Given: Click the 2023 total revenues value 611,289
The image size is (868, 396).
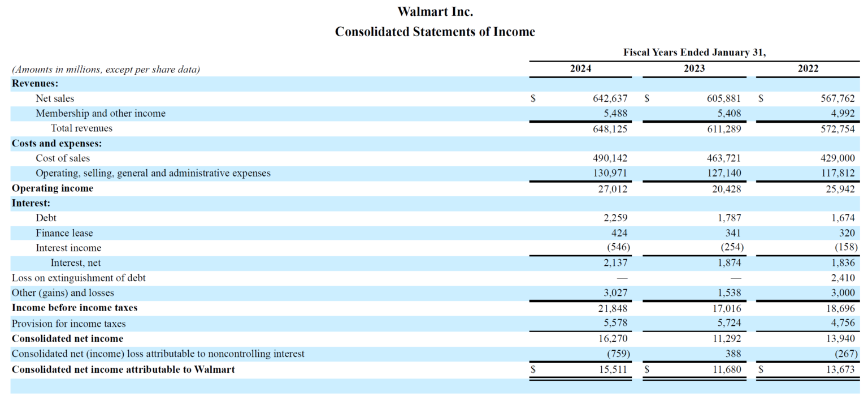Looking at the screenshot, I should coord(723,128).
